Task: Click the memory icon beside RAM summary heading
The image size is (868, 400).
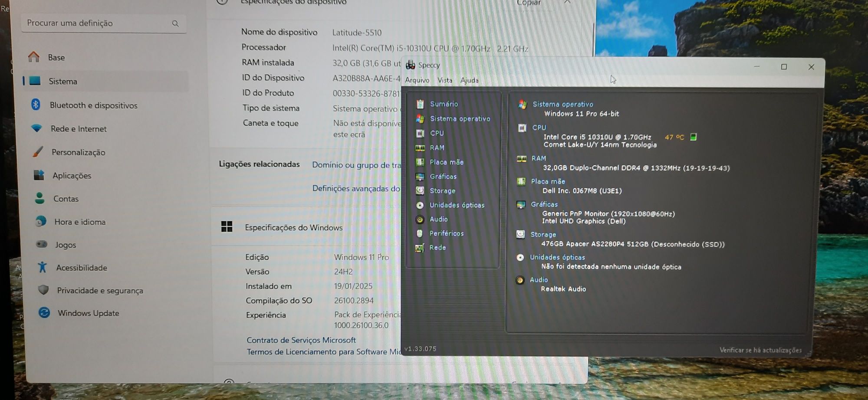Action: coord(522,159)
